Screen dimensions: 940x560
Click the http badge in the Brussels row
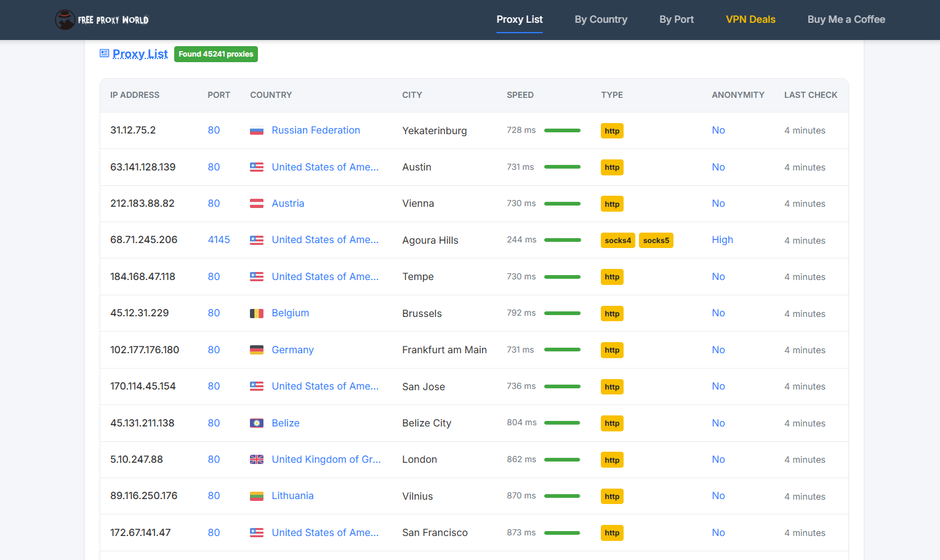(x=612, y=313)
